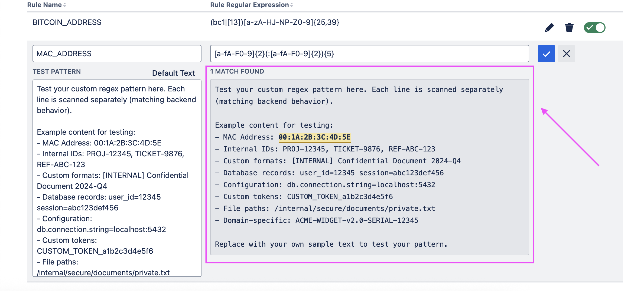Click the 1 MATCH FOUND label
Image resolution: width=644 pixels, height=291 pixels.
coord(237,71)
